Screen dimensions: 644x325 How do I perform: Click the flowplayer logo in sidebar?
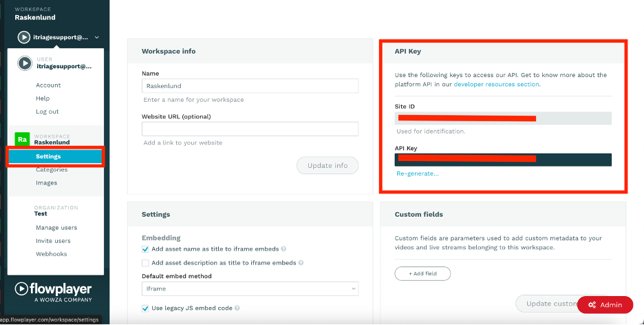53,292
